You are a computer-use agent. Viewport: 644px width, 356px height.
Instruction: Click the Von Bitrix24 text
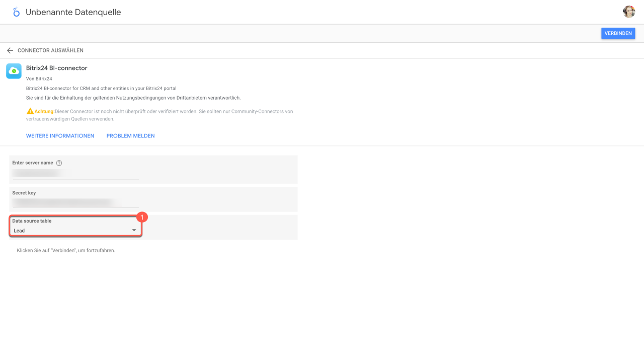(x=39, y=79)
